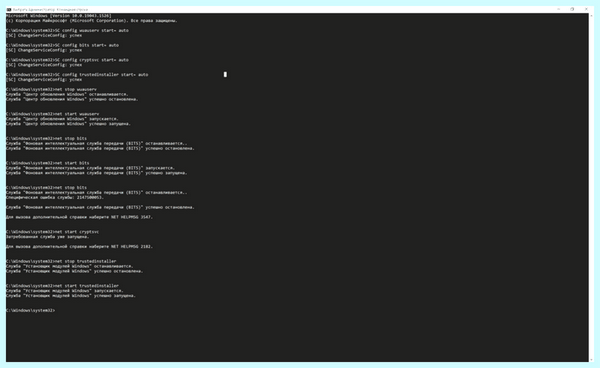The height and width of the screenshot is (368, 600).
Task: Click the 'net stop wuauserv' command line
Action: (x=51, y=90)
